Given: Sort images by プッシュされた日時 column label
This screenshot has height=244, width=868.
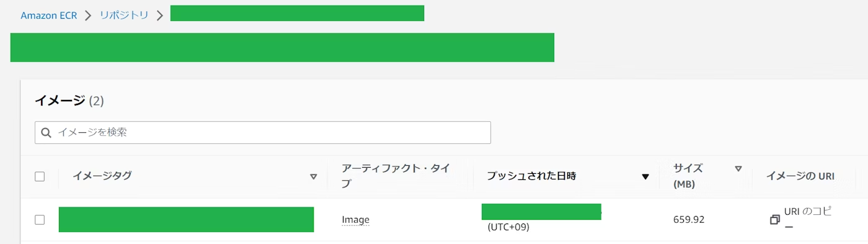Looking at the screenshot, I should [x=531, y=176].
